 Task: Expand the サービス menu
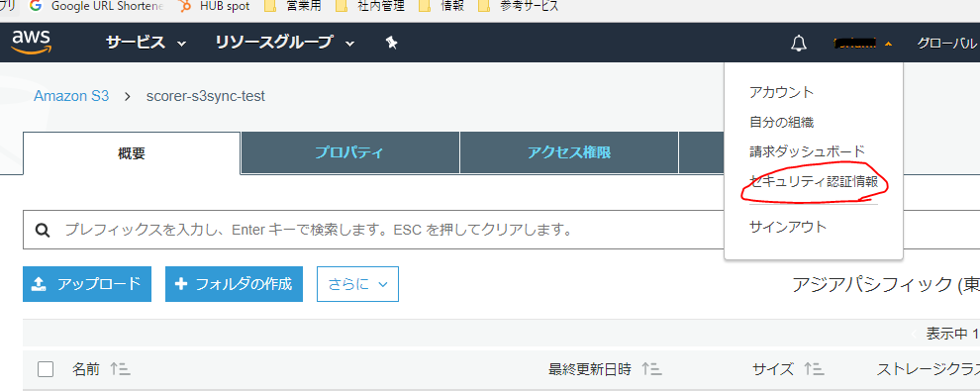click(147, 43)
